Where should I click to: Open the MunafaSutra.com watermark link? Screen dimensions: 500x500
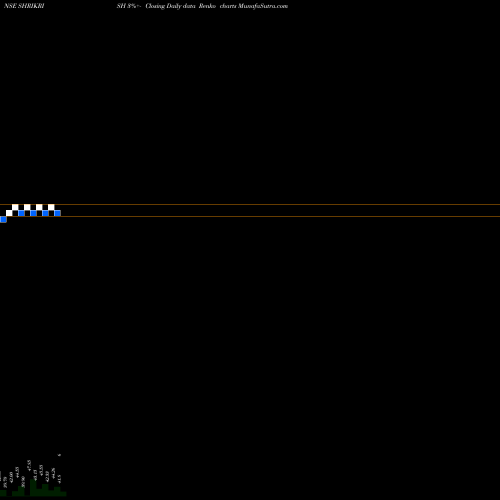[263, 6]
